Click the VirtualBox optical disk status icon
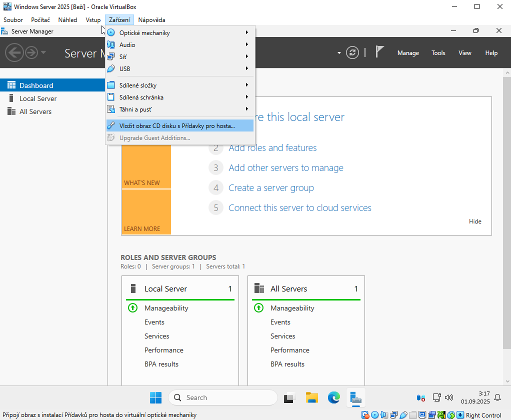Image resolution: width=511 pixels, height=420 pixels. point(374,415)
